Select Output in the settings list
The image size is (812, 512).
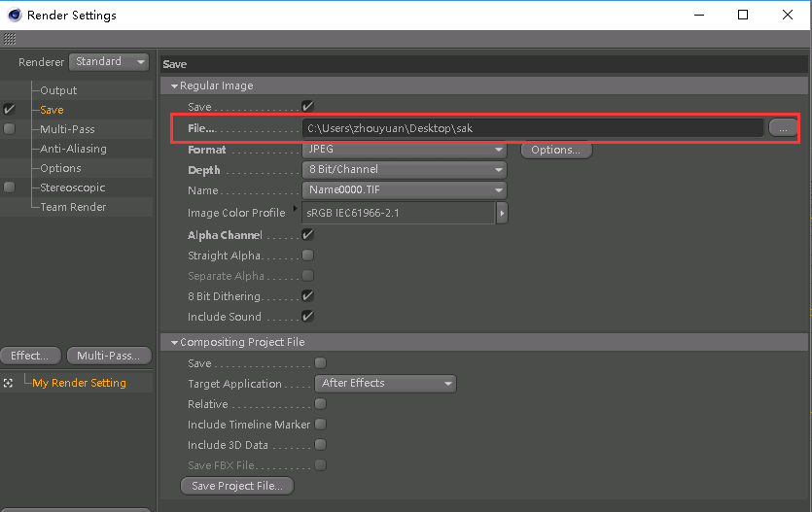click(58, 90)
